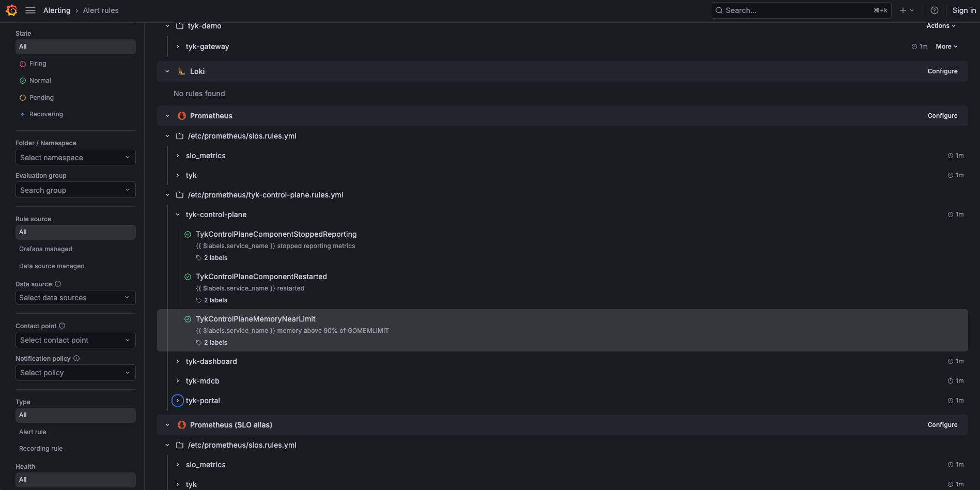Choose Grafana managed rule source

pos(75,249)
